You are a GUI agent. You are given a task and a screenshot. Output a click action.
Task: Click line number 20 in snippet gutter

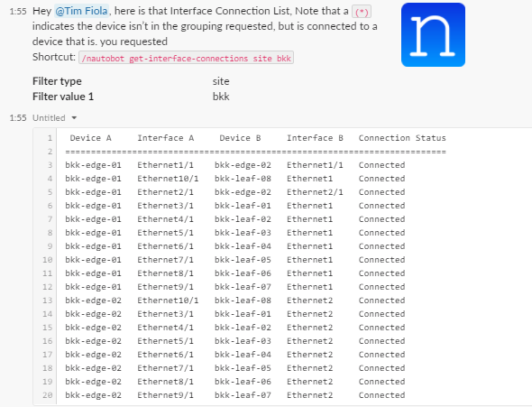48,395
